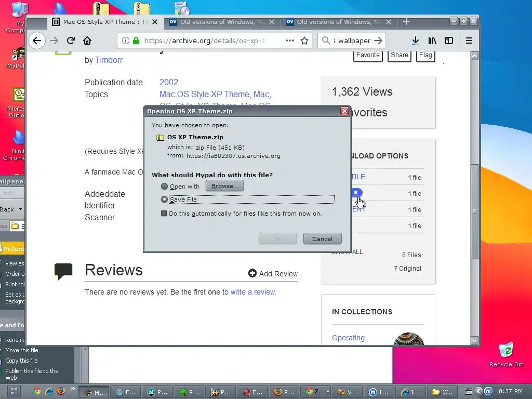532x399 pixels.
Task: Open the page actions three-dot menu
Action: pyautogui.click(x=290, y=41)
